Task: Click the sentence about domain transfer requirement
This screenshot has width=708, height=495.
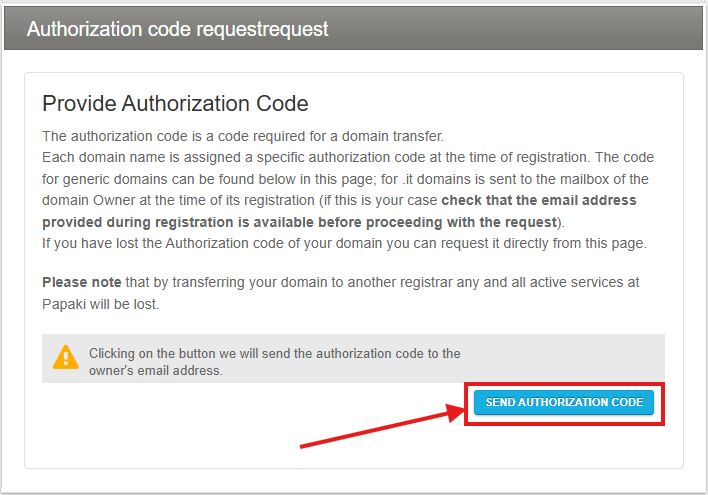Action: point(243,136)
